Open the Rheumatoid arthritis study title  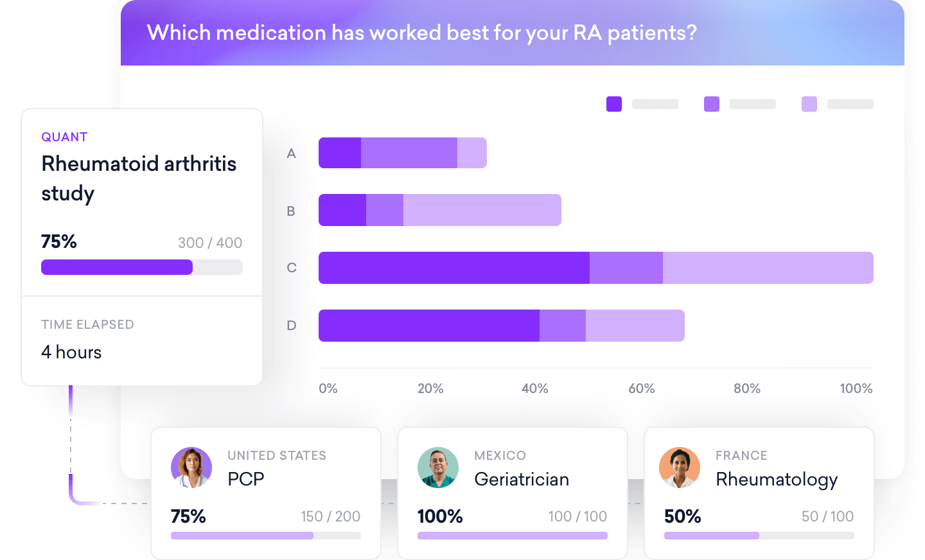139,179
